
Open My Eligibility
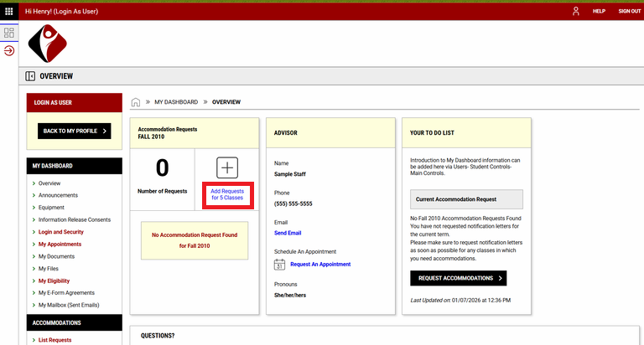pos(54,281)
